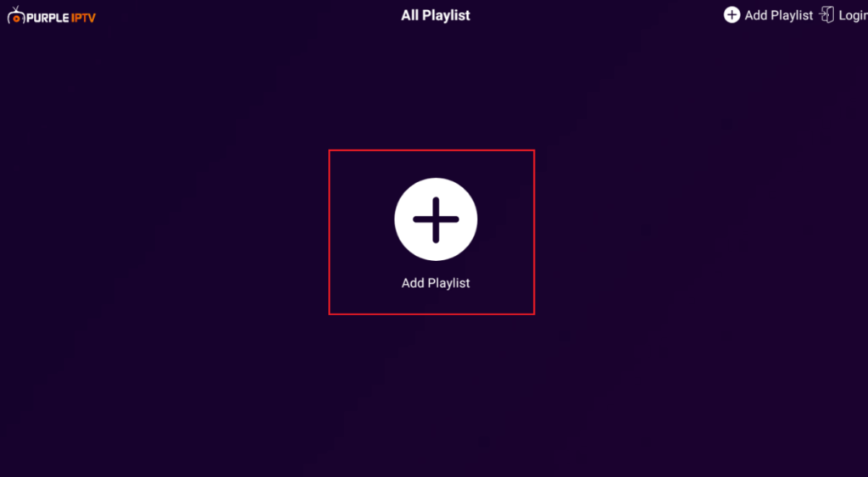Click the orange IPTV text in logo
This screenshot has width=868, height=477.
coord(84,18)
